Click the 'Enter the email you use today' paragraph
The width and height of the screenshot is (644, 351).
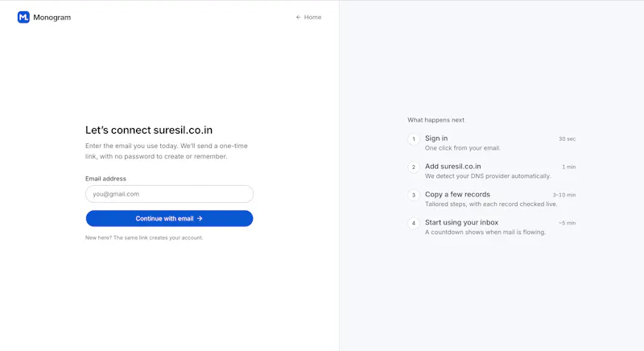pyautogui.click(x=167, y=151)
